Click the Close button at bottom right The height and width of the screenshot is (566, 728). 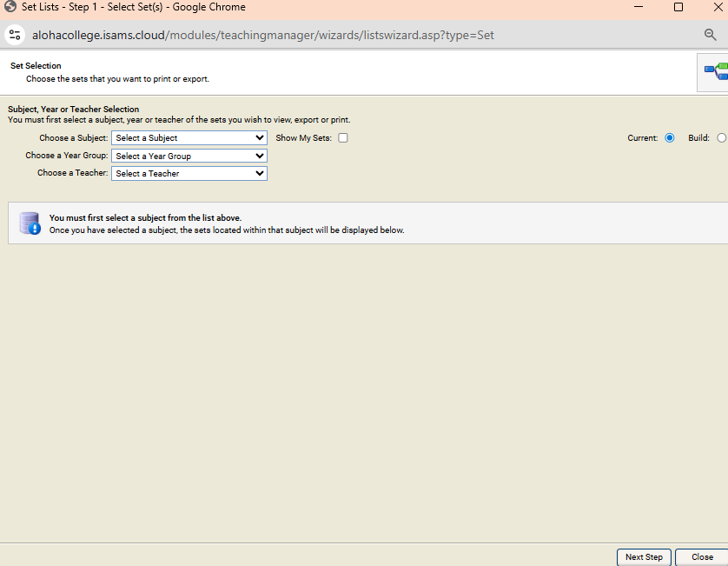702,557
